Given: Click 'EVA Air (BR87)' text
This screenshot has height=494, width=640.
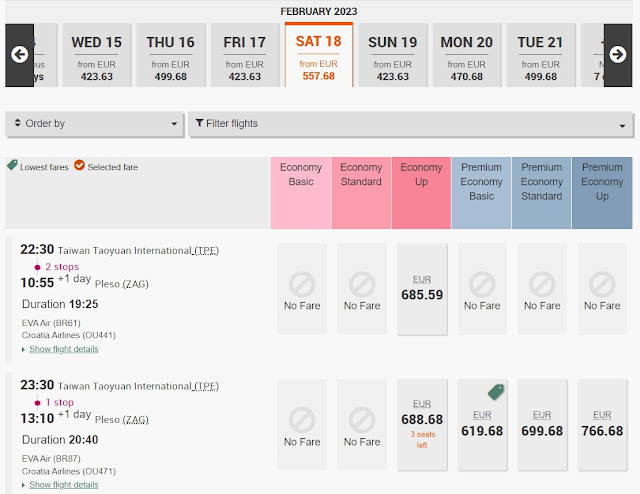Looking at the screenshot, I should pyautogui.click(x=51, y=458).
